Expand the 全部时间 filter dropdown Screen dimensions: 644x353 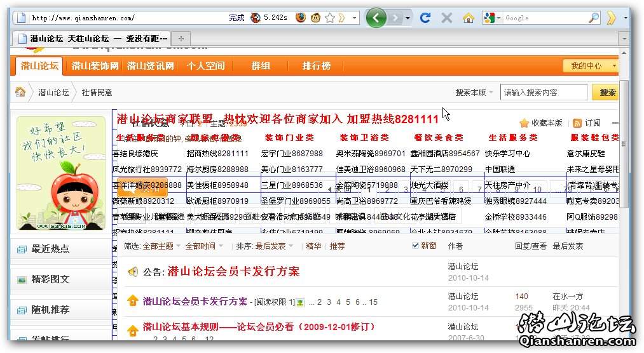(x=203, y=246)
